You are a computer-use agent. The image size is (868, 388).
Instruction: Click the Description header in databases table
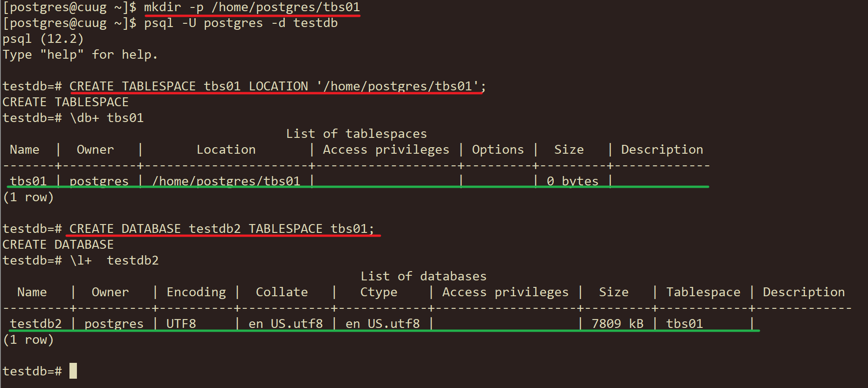coord(804,293)
